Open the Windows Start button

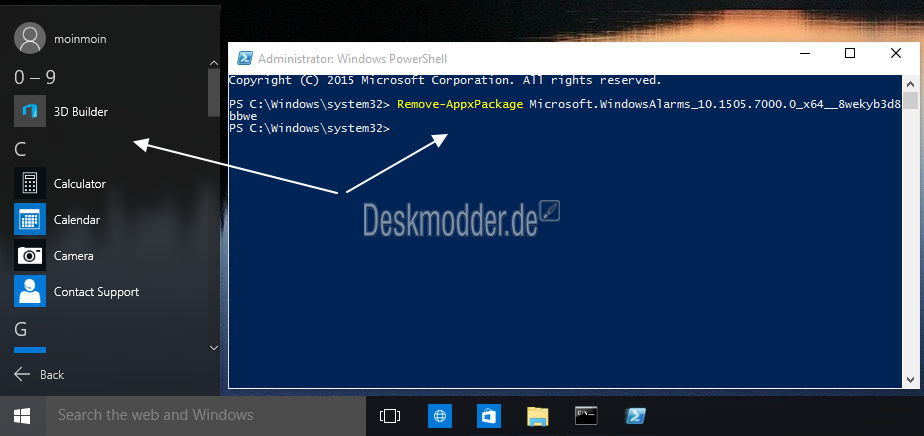point(22,416)
